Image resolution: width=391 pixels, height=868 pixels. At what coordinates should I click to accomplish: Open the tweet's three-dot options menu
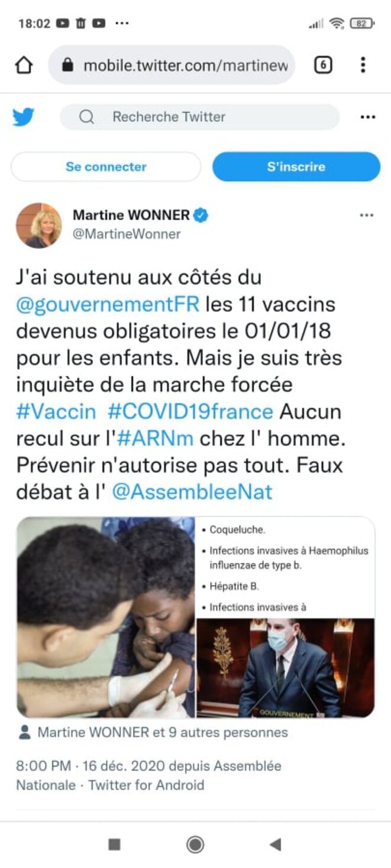tap(367, 215)
